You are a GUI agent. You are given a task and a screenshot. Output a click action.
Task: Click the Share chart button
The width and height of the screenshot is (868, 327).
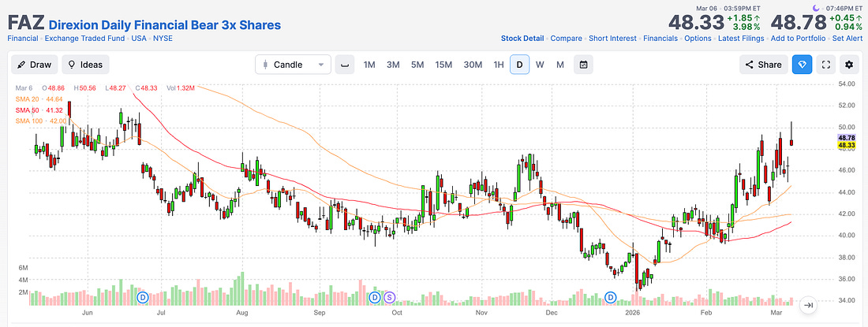click(x=763, y=65)
